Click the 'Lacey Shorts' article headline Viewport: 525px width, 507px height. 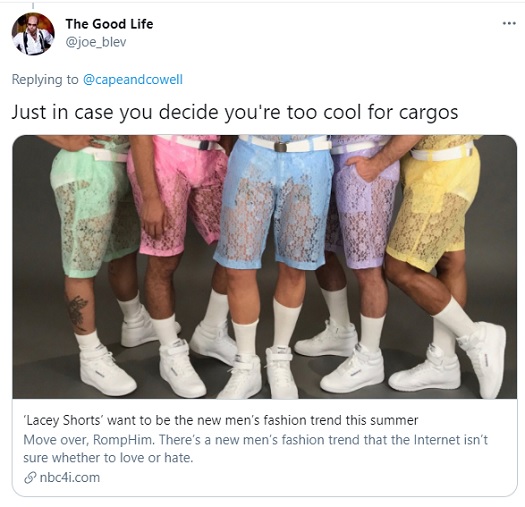221,420
